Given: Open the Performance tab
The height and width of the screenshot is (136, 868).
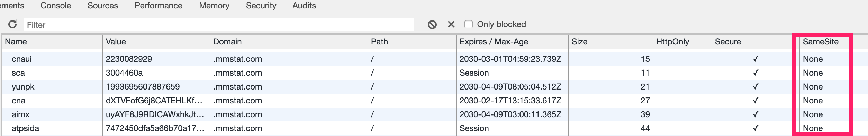Looking at the screenshot, I should 159,6.
